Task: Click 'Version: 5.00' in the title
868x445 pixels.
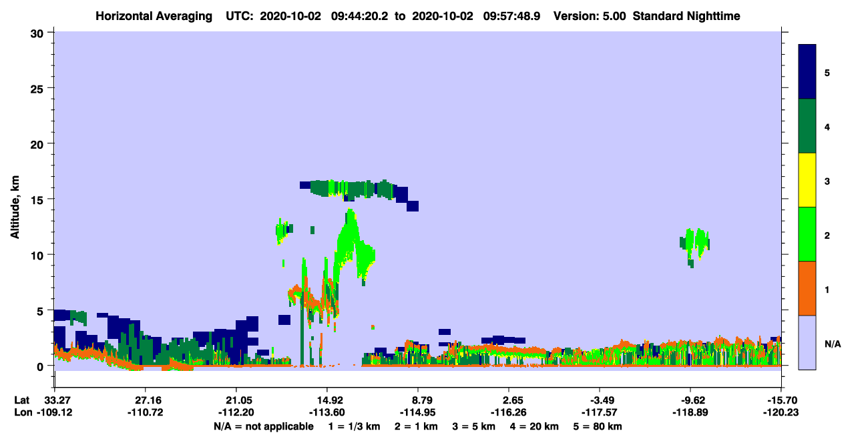Action: (590, 15)
